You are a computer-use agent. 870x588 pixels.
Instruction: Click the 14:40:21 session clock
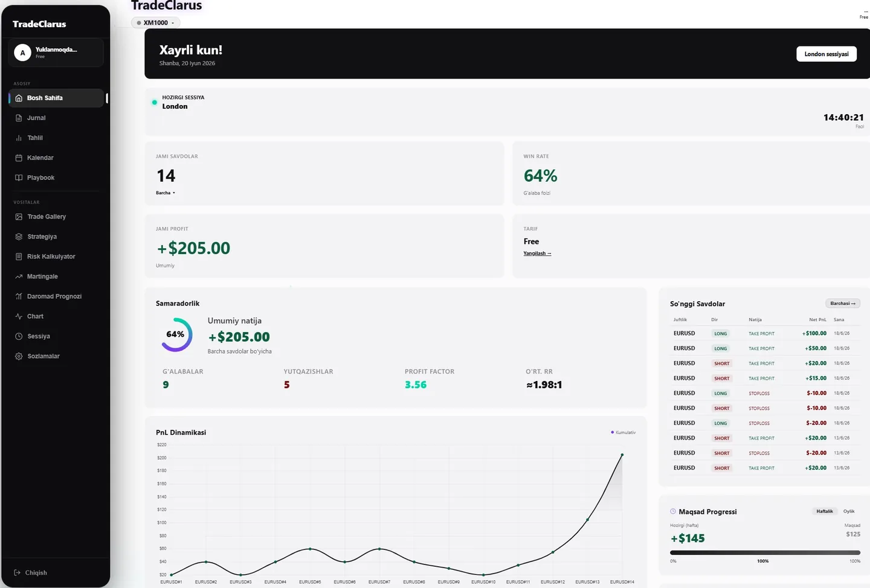click(x=843, y=117)
